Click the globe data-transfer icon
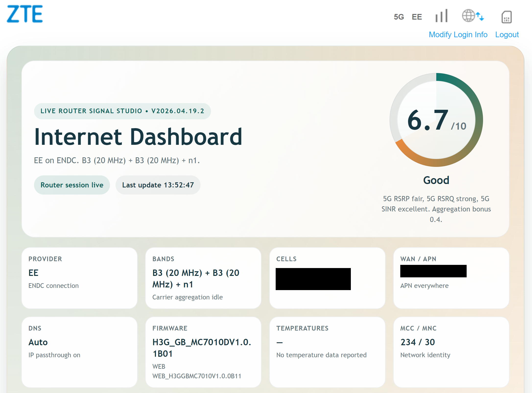The image size is (532, 393). 473,15
